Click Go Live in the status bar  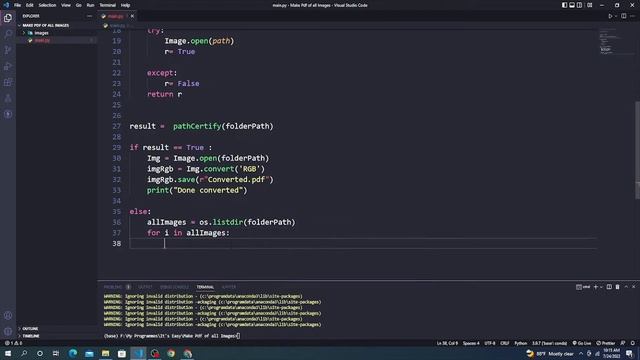[582, 343]
